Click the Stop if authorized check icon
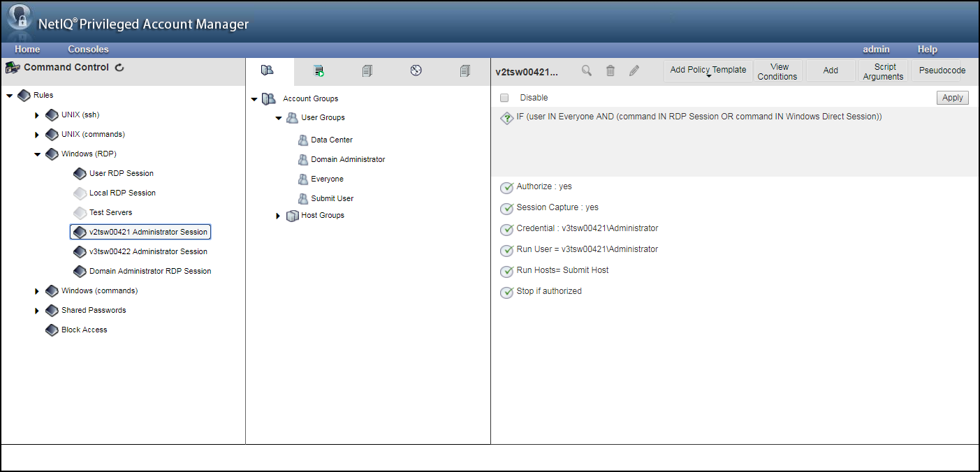The image size is (980, 472). point(507,293)
